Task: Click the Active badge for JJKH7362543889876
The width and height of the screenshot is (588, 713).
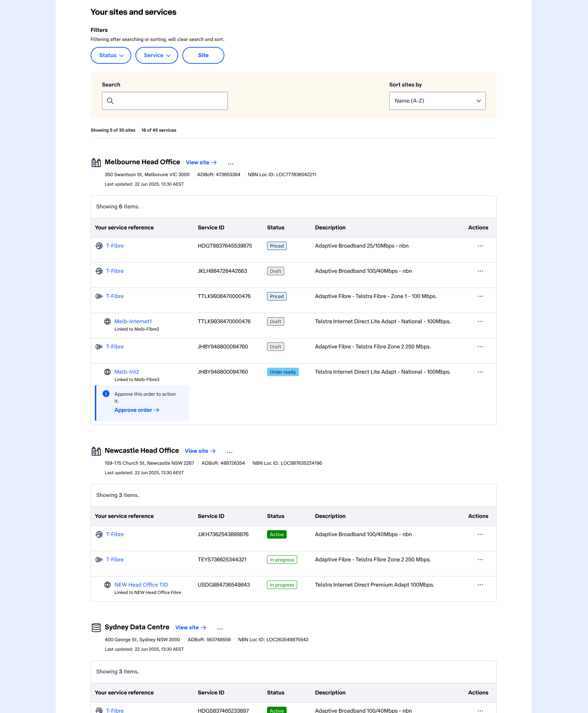Action: (x=277, y=534)
